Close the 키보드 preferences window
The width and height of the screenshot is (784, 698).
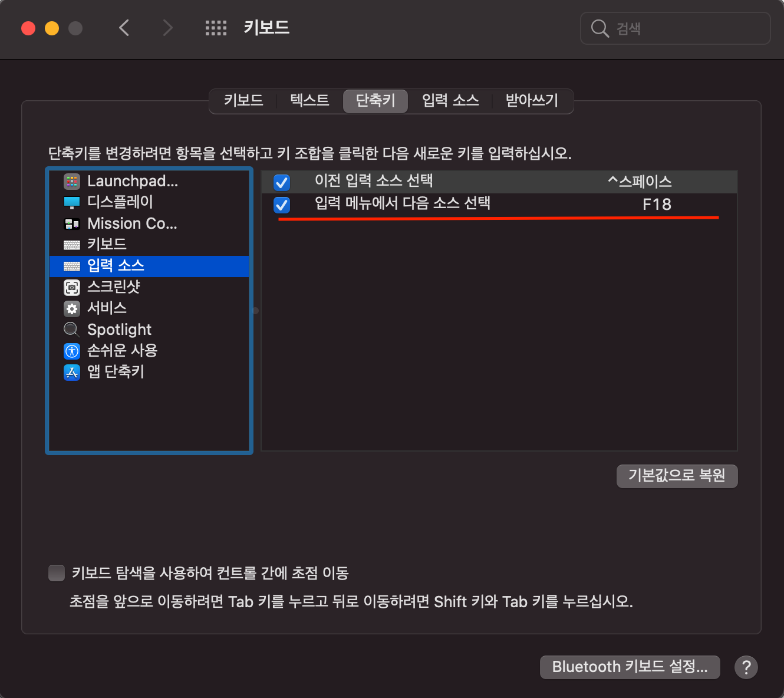pos(28,28)
